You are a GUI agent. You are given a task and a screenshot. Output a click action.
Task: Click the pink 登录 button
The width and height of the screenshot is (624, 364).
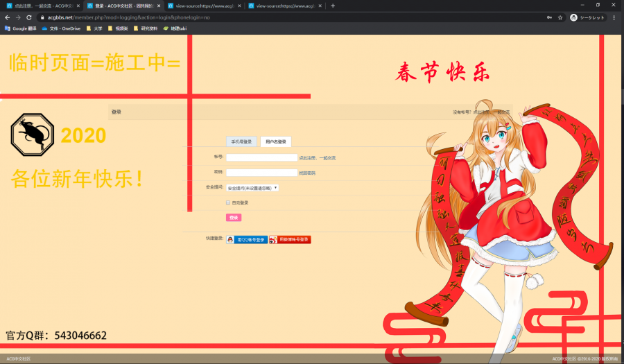tap(234, 218)
